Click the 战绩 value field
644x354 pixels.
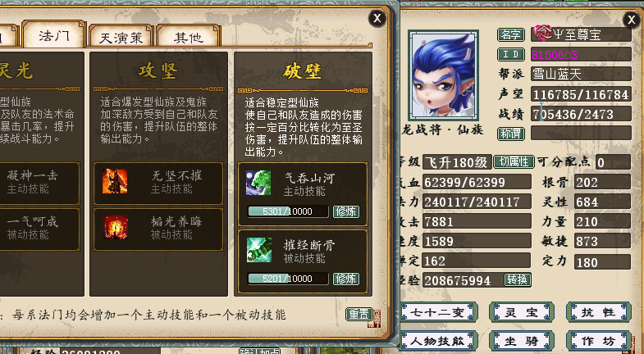click(581, 114)
